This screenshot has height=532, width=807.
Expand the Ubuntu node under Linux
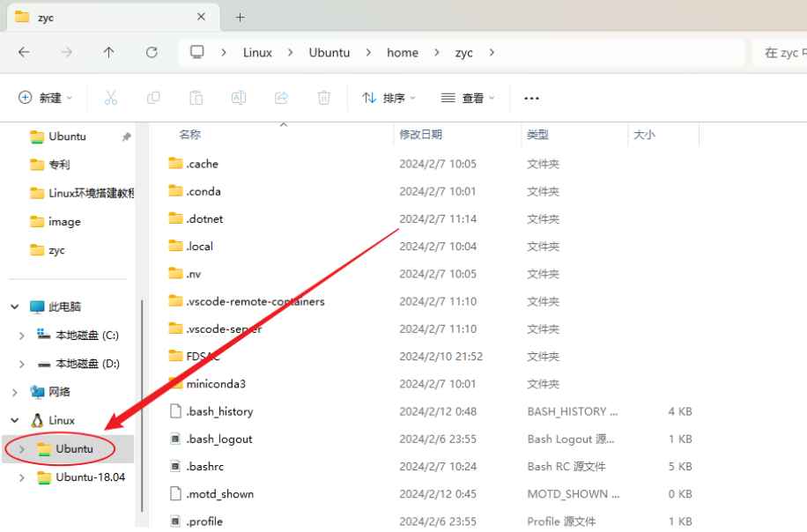point(21,448)
